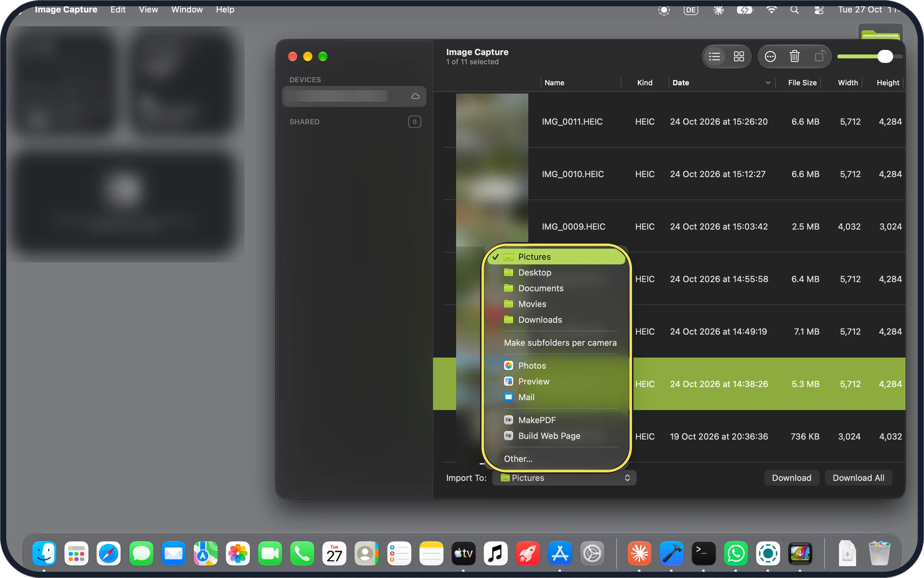Image resolution: width=924 pixels, height=578 pixels.
Task: Sort by the File Size column
Action: [799, 83]
